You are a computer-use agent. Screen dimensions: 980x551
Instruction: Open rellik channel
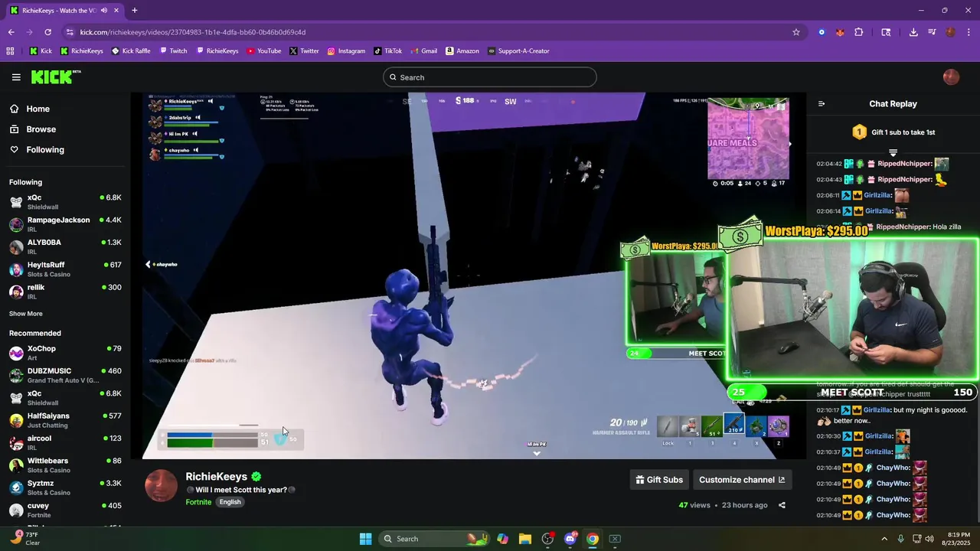click(65, 292)
